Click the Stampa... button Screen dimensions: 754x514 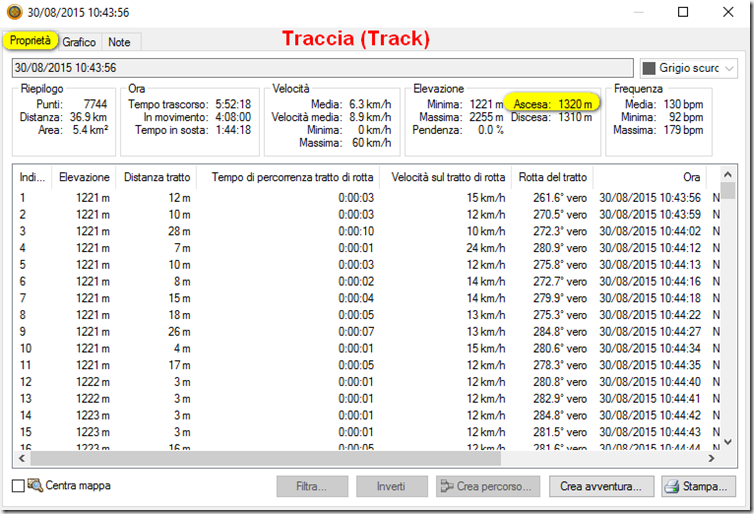[698, 486]
